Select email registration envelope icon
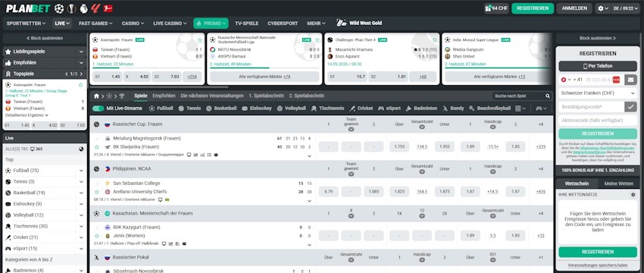This screenshot has width=644, height=273. 630,80
